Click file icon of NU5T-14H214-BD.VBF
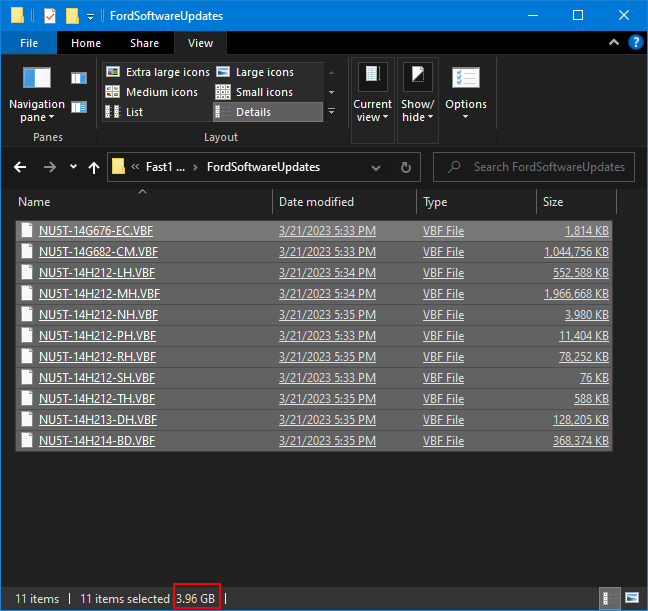Image resolution: width=648 pixels, height=611 pixels. point(27,441)
